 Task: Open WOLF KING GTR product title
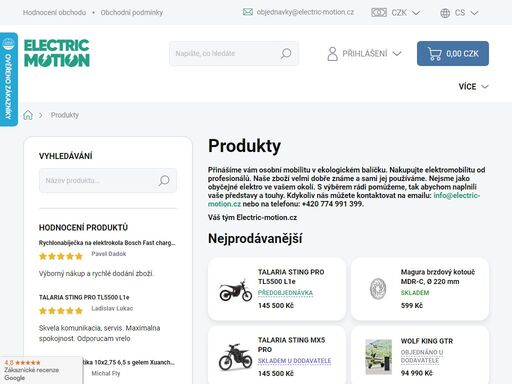[x=427, y=341]
